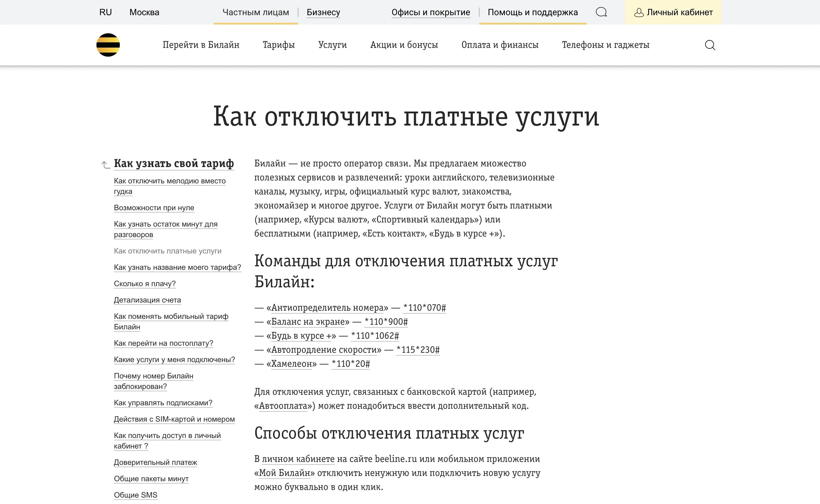The image size is (820, 504).
Task: Click Доверительный платеж in sidebar
Action: pyautogui.click(x=155, y=462)
